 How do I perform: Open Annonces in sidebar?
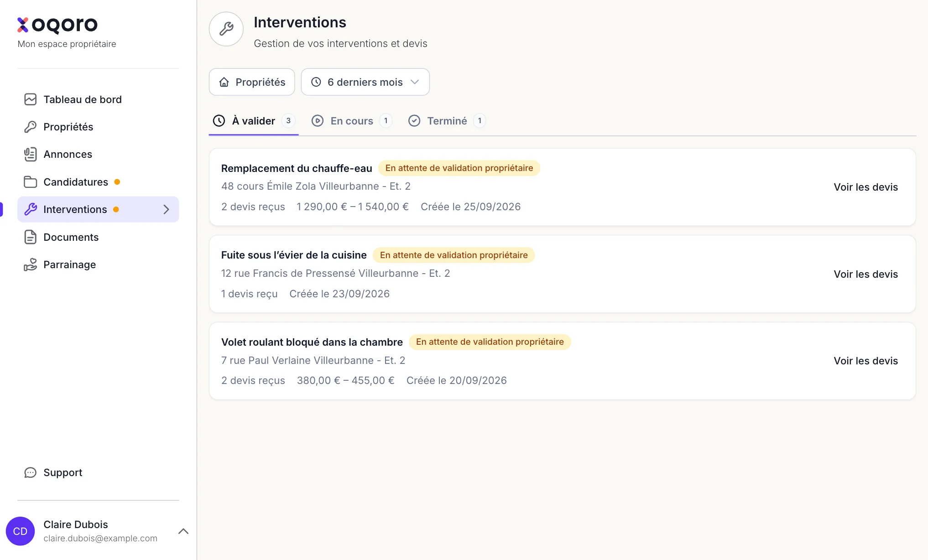[98, 154]
